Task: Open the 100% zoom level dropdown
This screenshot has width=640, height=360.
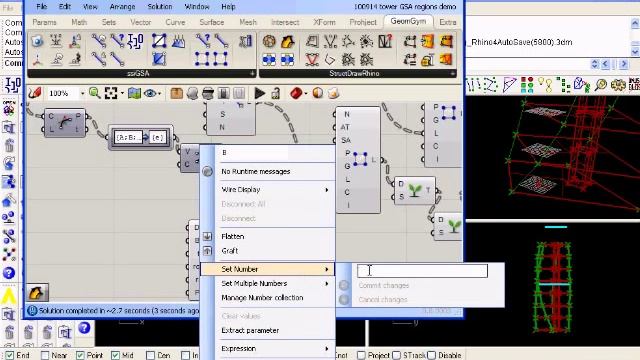Action: (82, 93)
